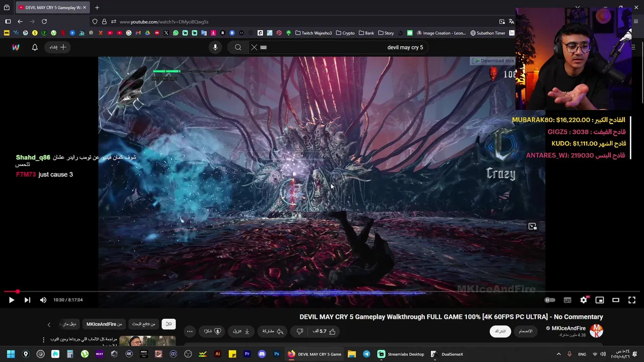Select the All (الكل) filter chip
Viewport: 644px width, 362px height.
tap(169, 324)
